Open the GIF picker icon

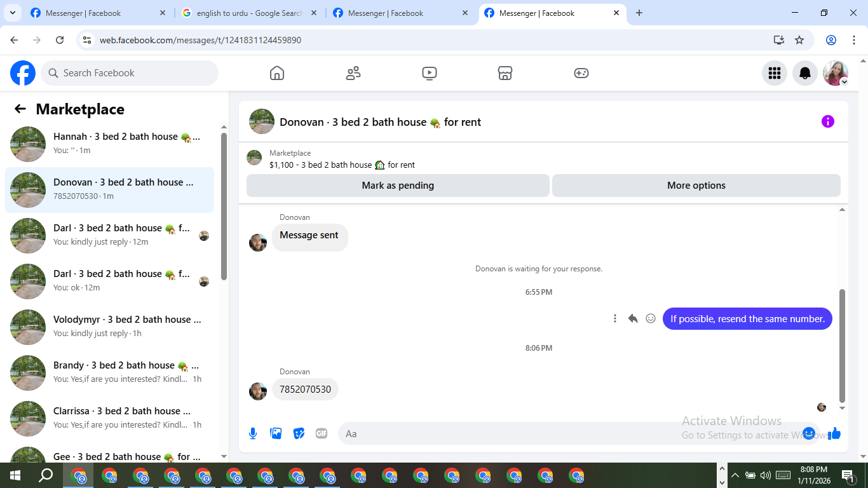322,433
